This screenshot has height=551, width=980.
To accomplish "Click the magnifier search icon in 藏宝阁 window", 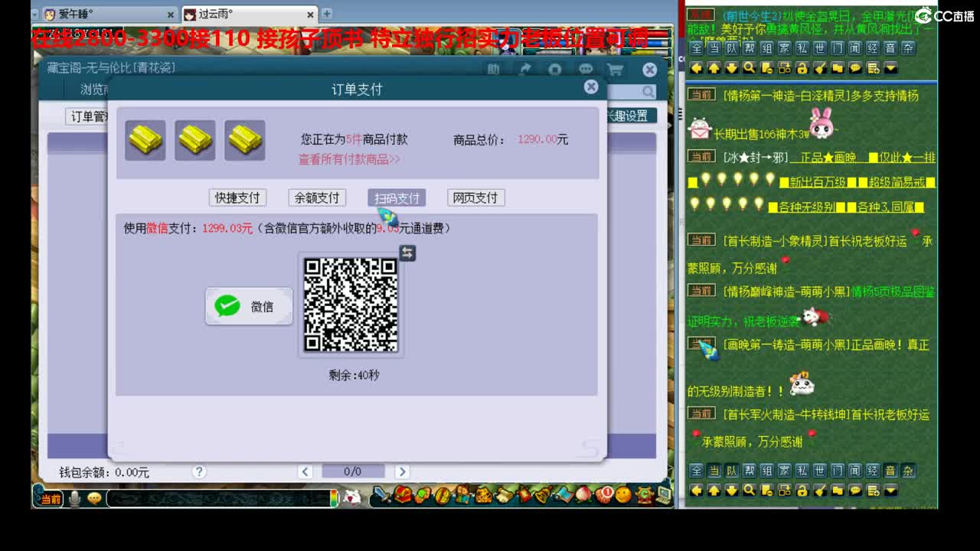I will 648,92.
